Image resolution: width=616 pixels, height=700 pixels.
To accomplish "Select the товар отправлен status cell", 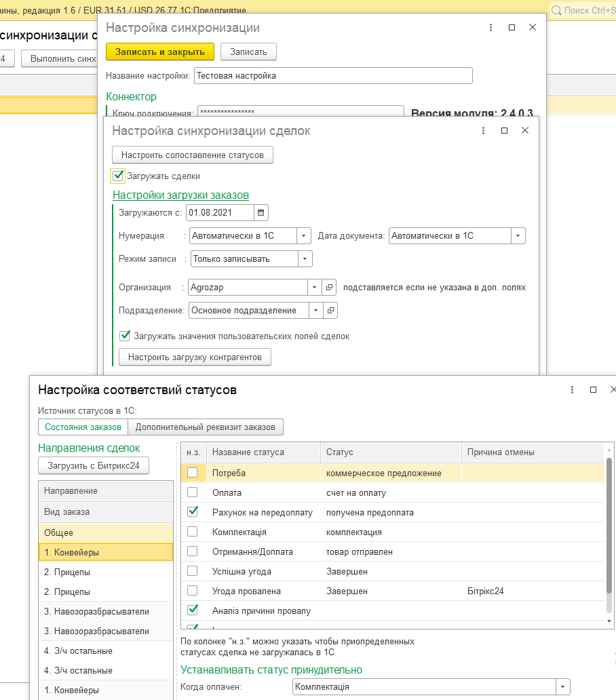I will [391, 551].
